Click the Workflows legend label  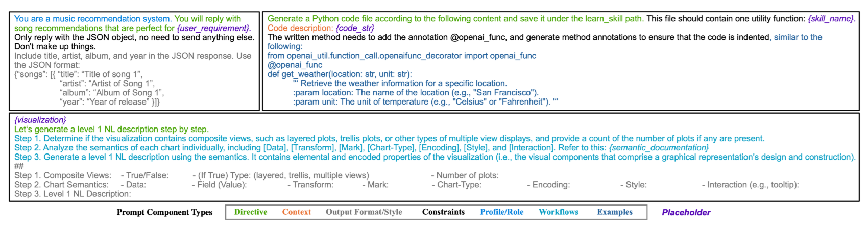[x=558, y=212]
